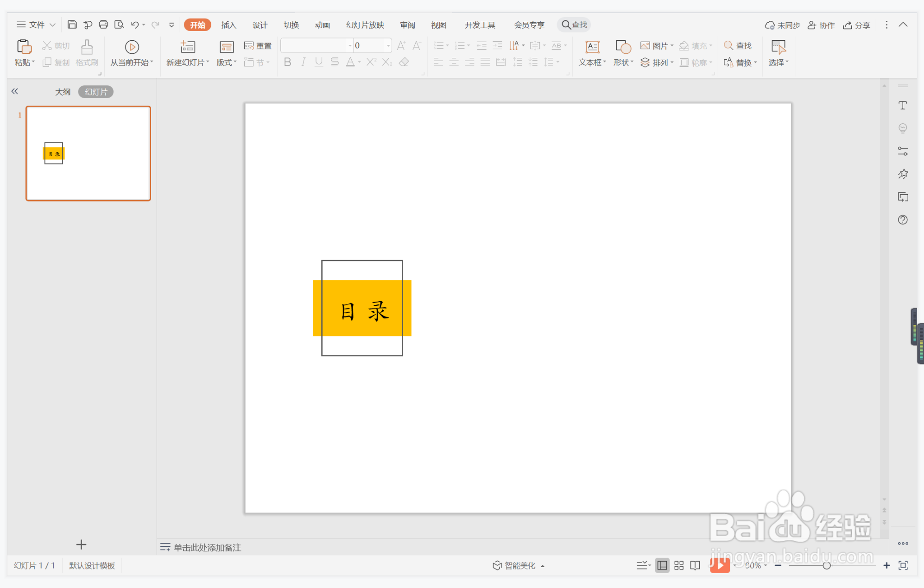Click the zoom slider handle
924x588 pixels.
[x=827, y=565]
